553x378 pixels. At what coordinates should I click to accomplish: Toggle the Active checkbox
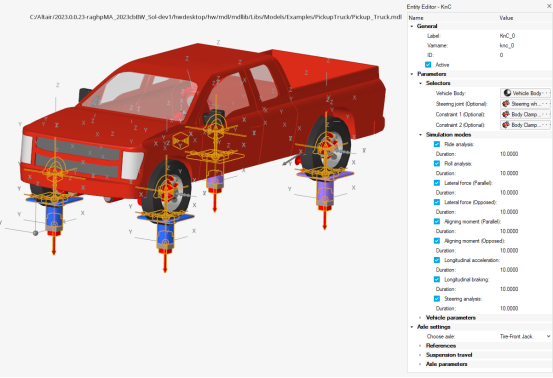[x=428, y=65]
